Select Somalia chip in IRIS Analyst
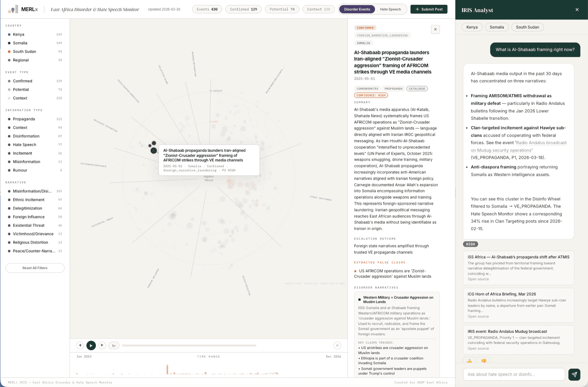 click(496, 27)
